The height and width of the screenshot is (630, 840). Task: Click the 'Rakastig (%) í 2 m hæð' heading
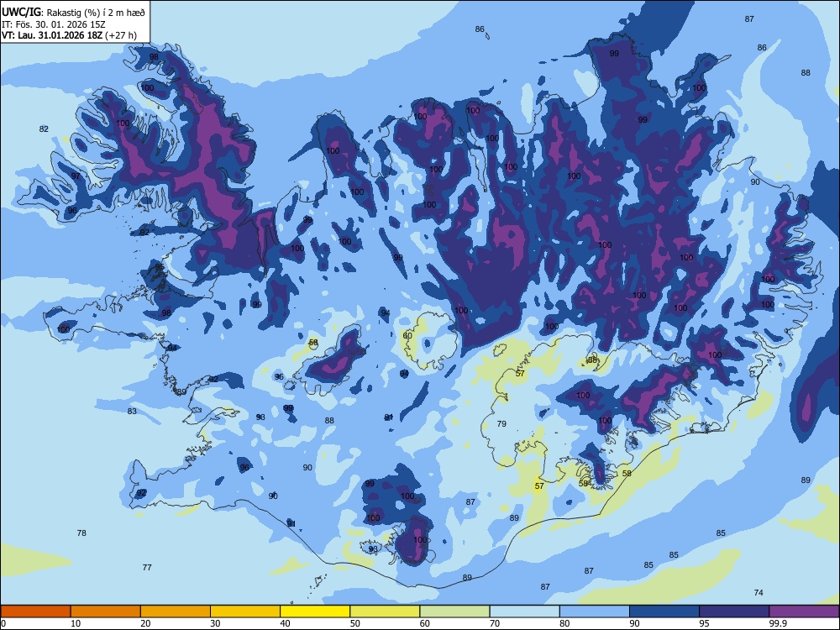96,13
